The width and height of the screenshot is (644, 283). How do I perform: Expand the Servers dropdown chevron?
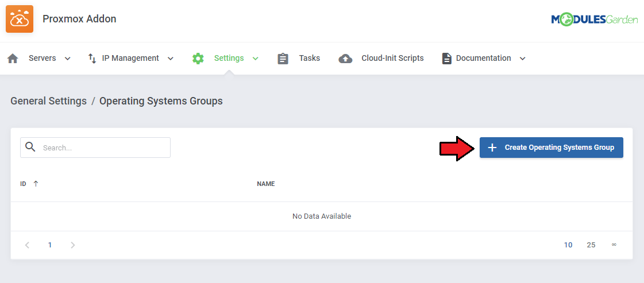[x=68, y=59]
